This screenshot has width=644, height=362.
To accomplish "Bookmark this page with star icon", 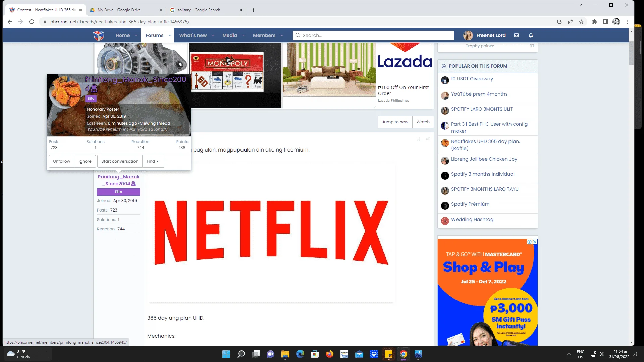I will [x=581, y=22].
